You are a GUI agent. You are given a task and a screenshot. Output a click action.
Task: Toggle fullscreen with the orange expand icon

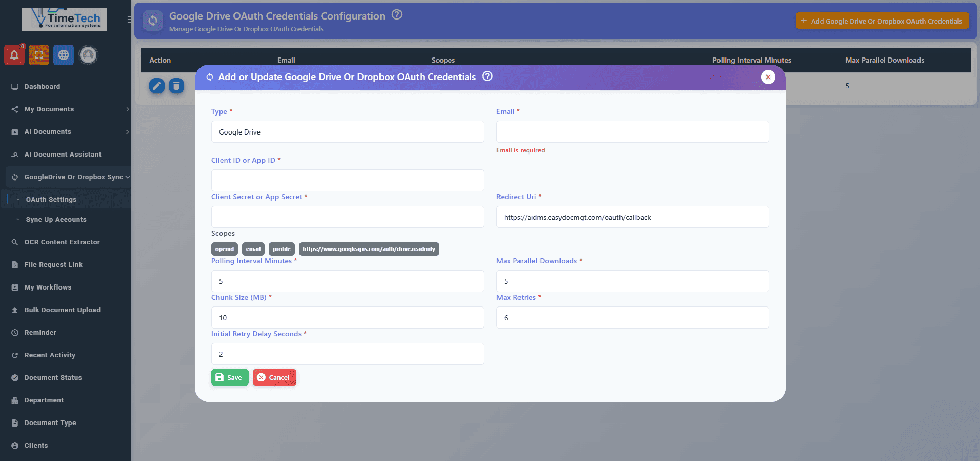(x=39, y=55)
